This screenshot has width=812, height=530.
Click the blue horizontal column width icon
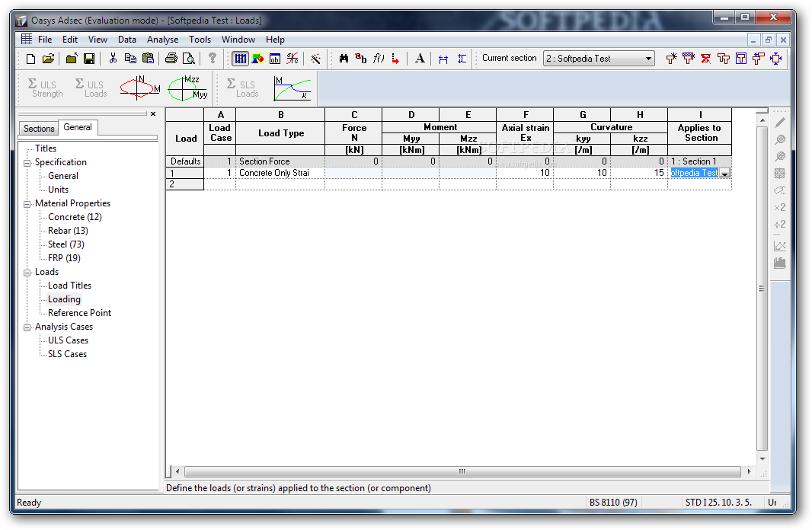[443, 59]
